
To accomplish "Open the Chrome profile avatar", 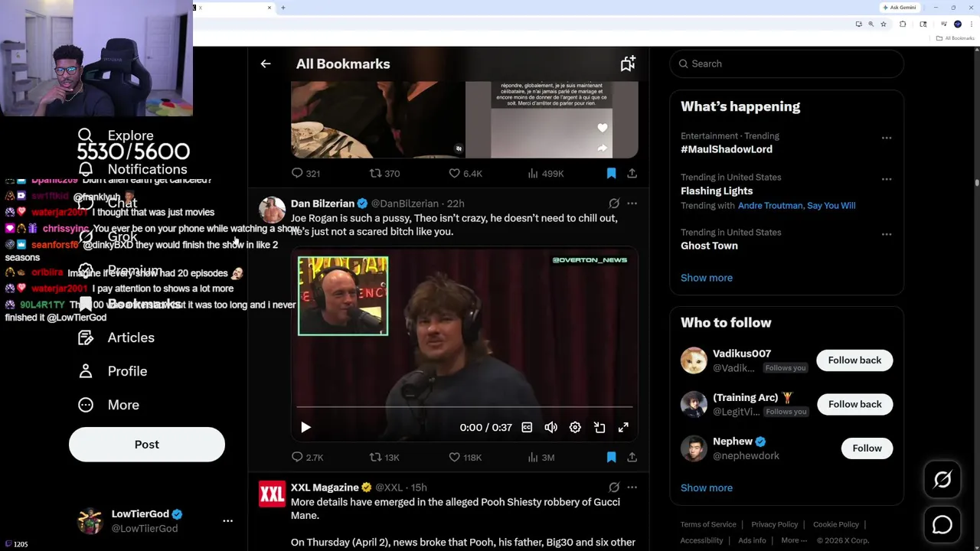I will [957, 24].
